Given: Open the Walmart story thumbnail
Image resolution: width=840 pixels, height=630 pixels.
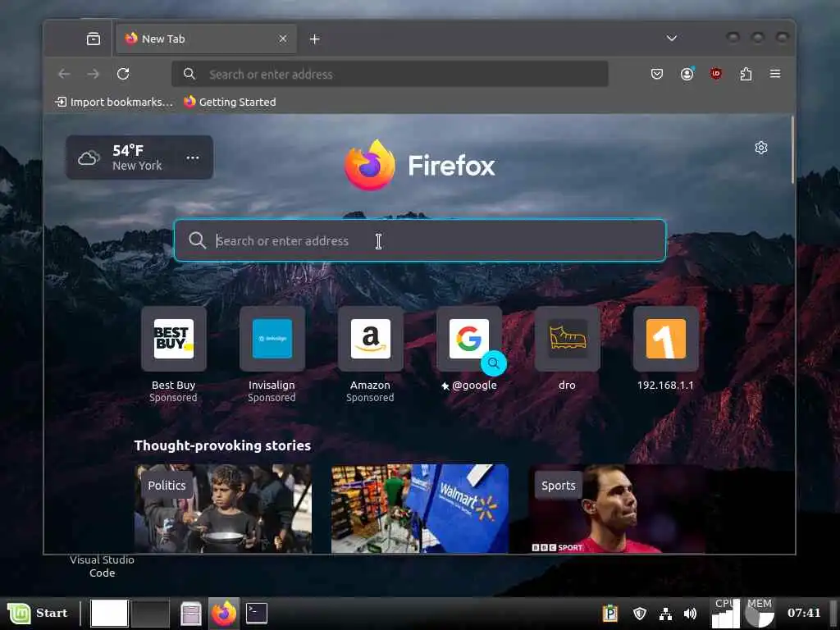Looking at the screenshot, I should [x=420, y=509].
